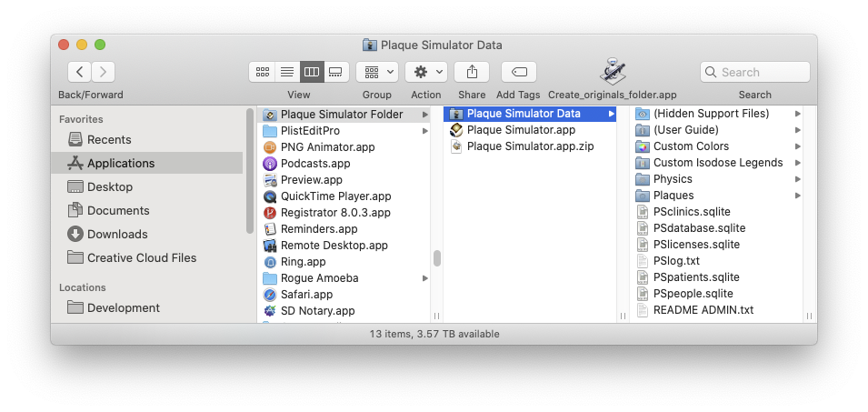Go back with the Back arrow button
868x412 pixels.
coord(80,72)
